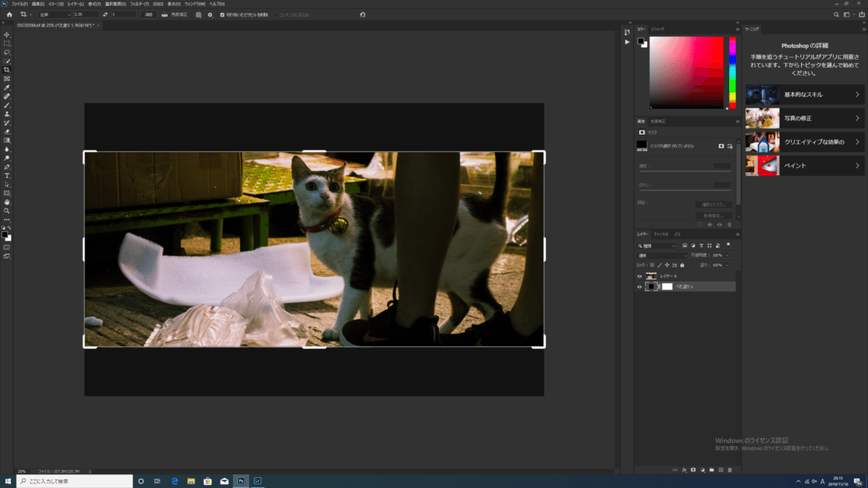Image resolution: width=868 pixels, height=488 pixels.
Task: Open the フィルター(T) menu
Action: click(140, 4)
